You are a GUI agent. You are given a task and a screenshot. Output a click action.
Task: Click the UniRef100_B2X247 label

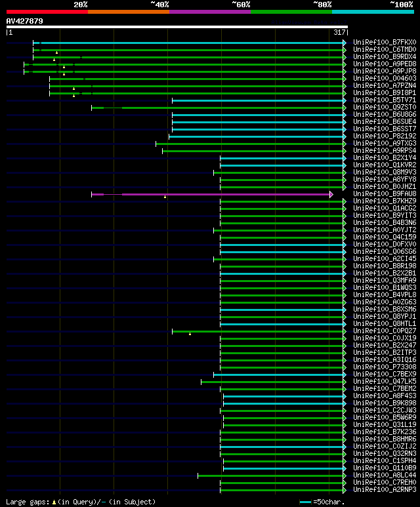[x=385, y=346]
